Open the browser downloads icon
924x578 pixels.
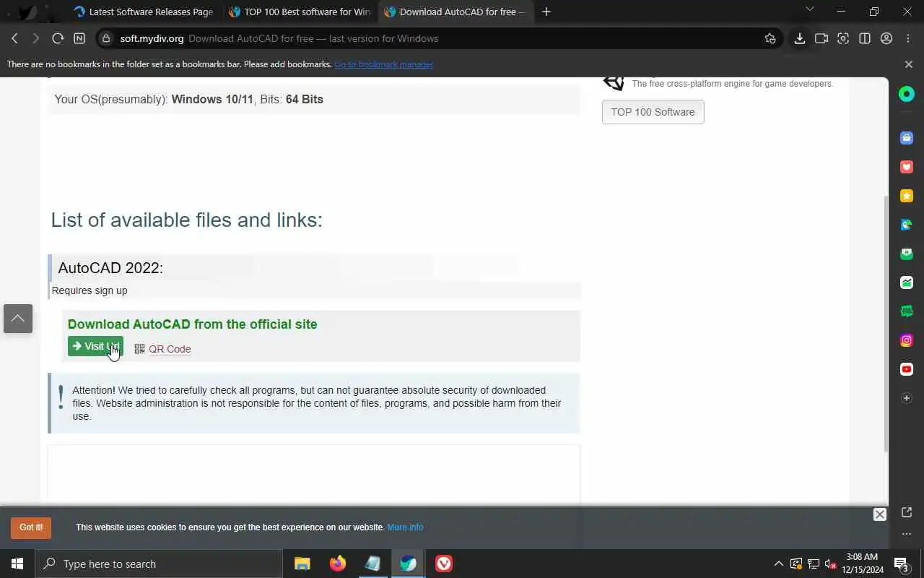pos(799,38)
